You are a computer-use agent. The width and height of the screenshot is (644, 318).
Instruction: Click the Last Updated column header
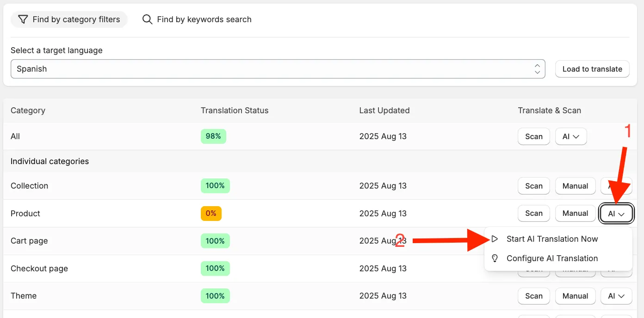[x=384, y=110]
